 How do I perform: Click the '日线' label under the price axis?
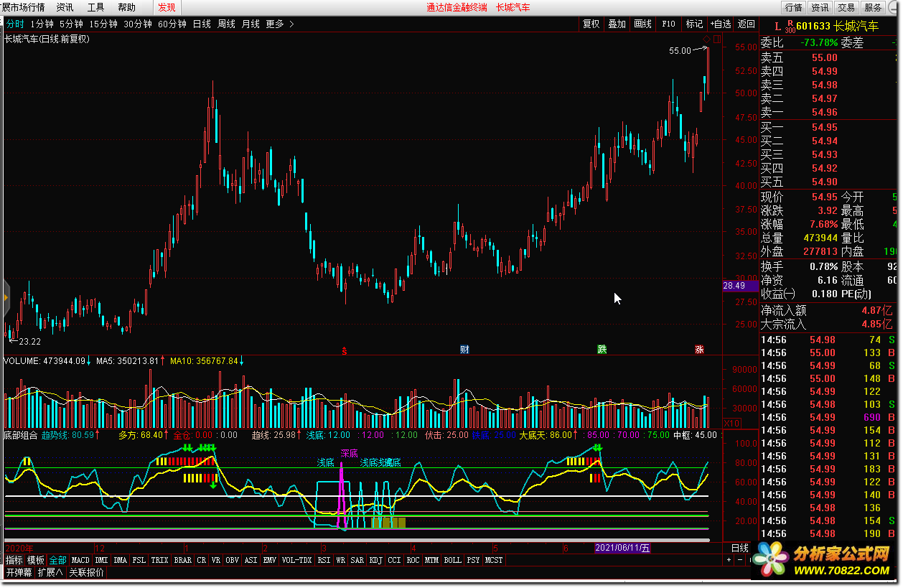739,548
